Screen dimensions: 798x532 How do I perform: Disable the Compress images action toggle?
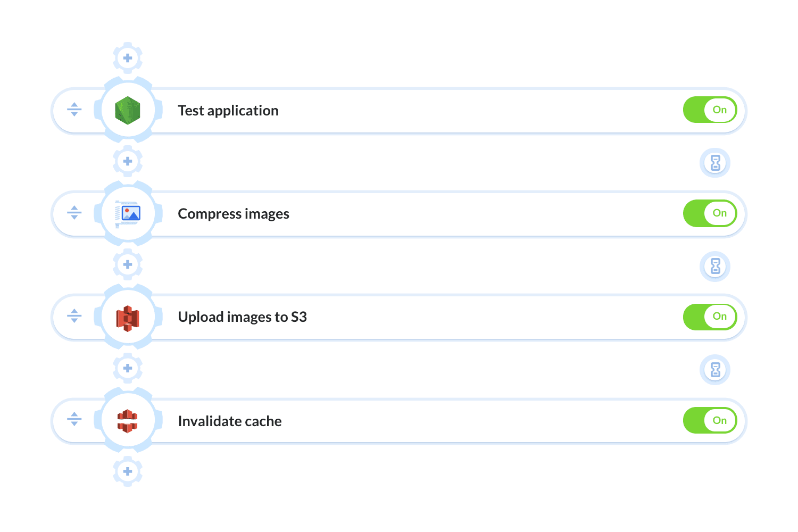[710, 213]
